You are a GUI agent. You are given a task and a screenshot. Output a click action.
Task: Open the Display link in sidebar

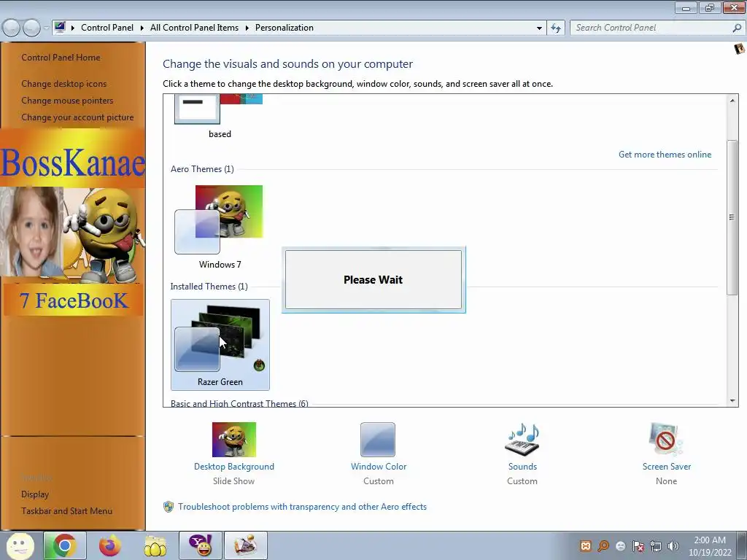click(35, 494)
